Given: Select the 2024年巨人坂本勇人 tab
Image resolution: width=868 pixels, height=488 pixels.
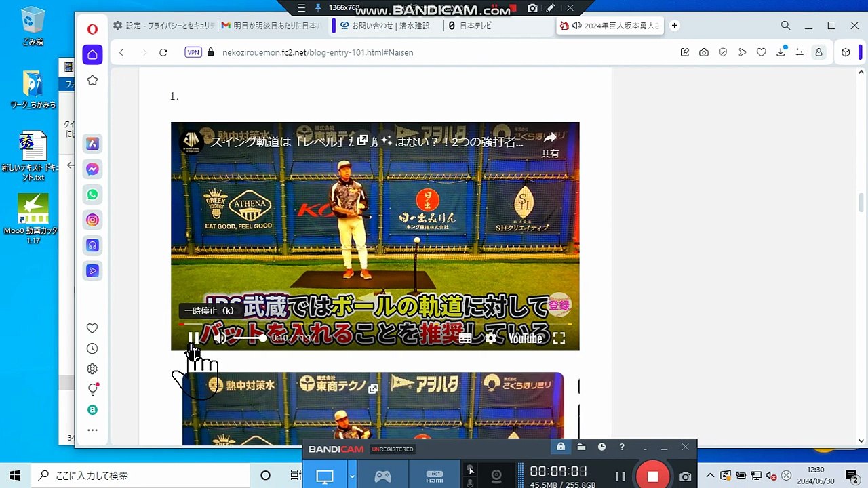Looking at the screenshot, I should [x=610, y=26].
